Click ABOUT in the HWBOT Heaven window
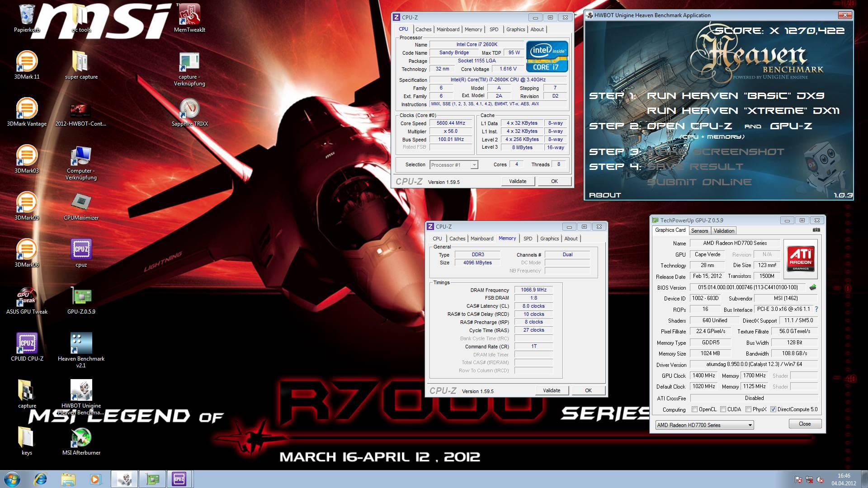The width and height of the screenshot is (868, 488). click(605, 195)
